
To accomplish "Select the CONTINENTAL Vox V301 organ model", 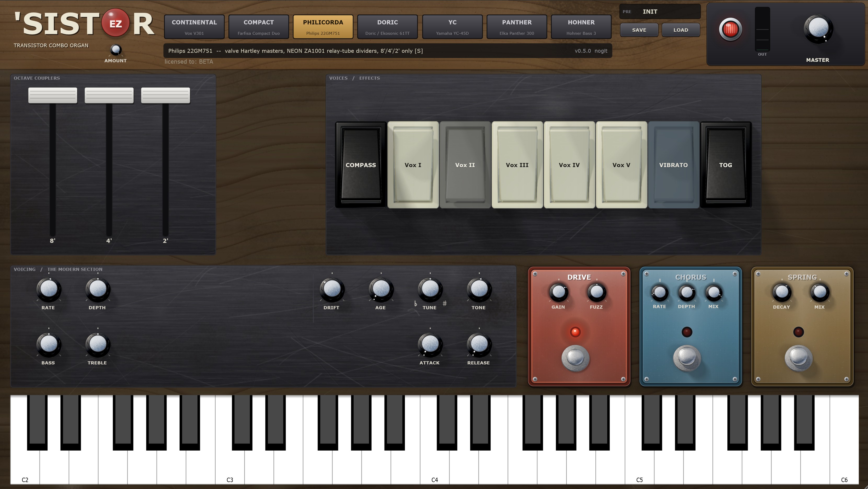I will (x=194, y=27).
